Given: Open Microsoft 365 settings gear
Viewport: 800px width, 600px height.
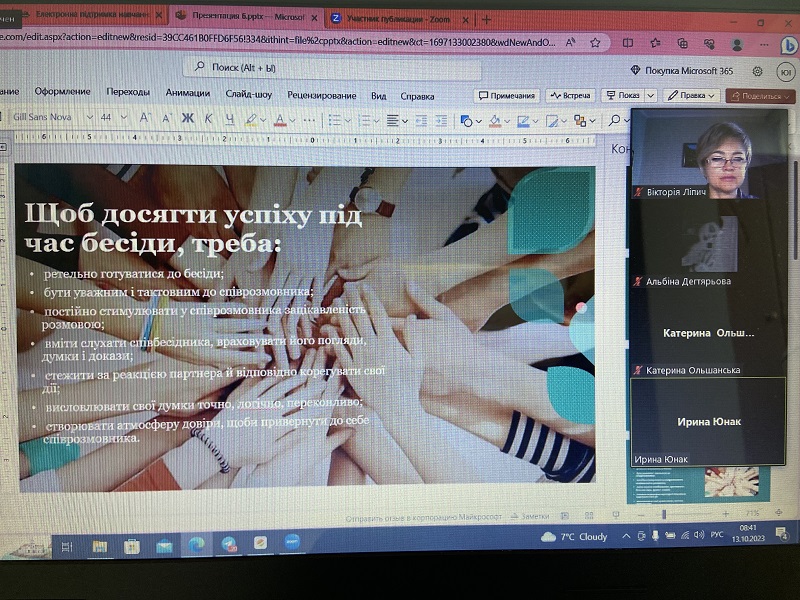Looking at the screenshot, I should [x=758, y=71].
